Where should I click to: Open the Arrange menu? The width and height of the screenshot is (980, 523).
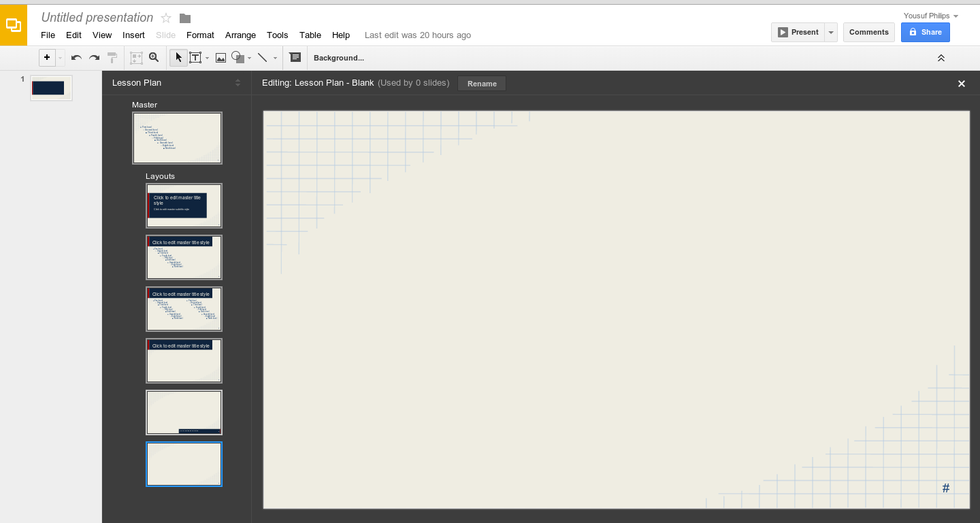point(240,35)
